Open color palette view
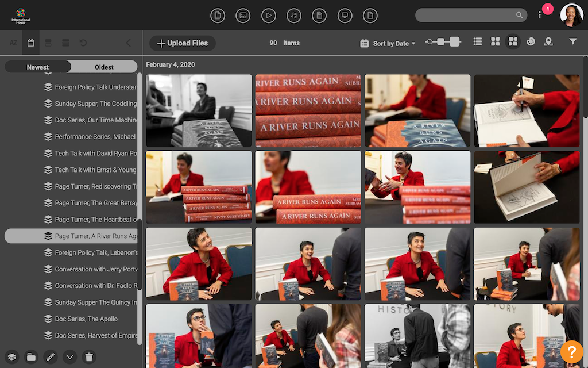This screenshot has height=368, width=588. click(x=531, y=41)
